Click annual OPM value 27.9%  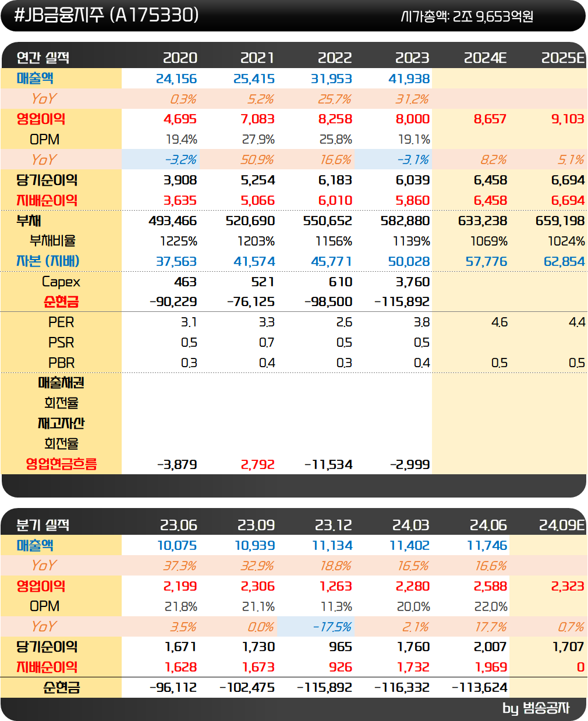coord(258,140)
